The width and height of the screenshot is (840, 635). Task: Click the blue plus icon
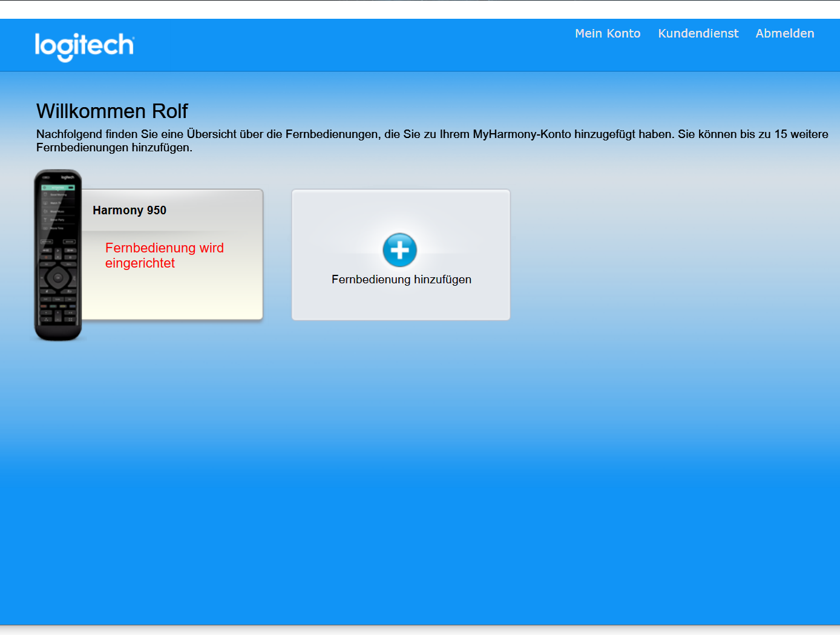[x=399, y=250]
